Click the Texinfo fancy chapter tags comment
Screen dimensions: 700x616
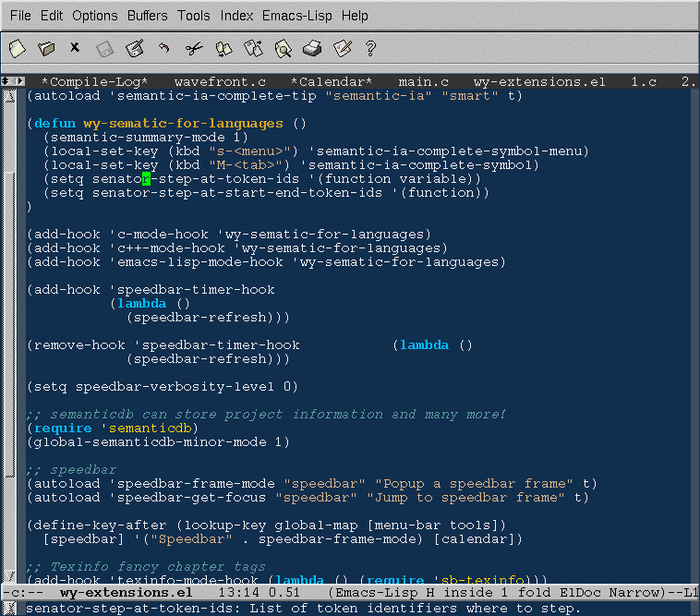coord(146,566)
